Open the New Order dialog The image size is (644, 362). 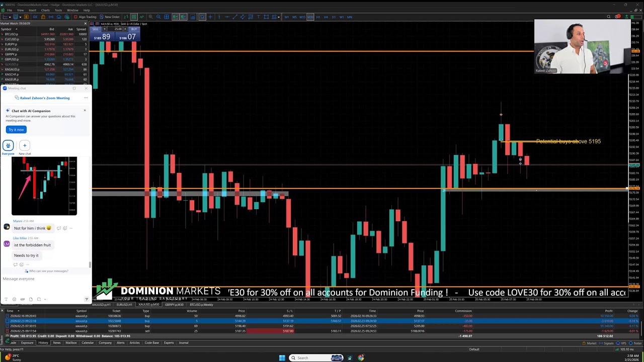point(110,17)
